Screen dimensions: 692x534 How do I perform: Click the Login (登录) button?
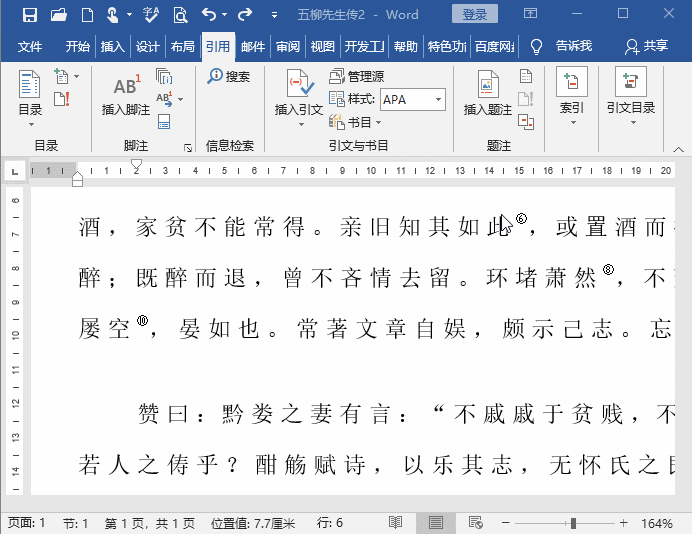(x=475, y=15)
